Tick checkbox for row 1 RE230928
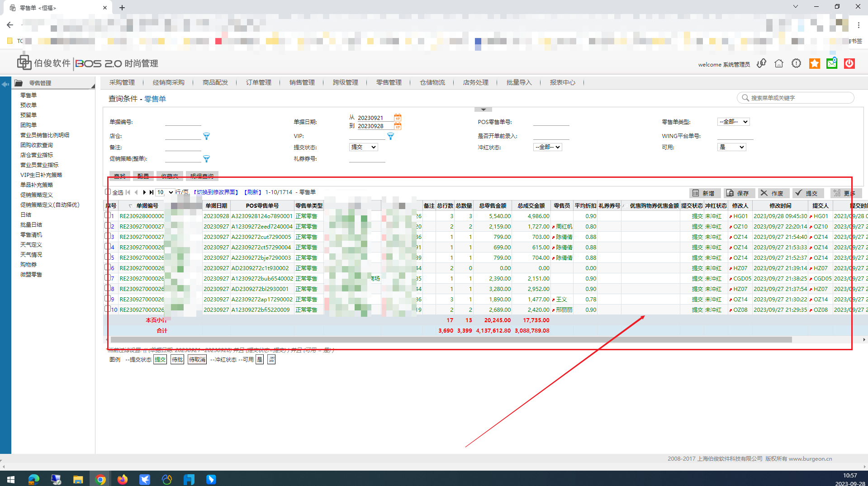The image size is (868, 486). tap(108, 215)
